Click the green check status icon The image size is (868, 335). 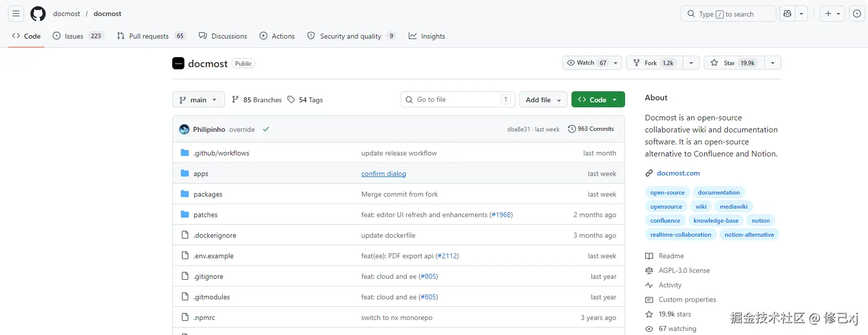[266, 129]
